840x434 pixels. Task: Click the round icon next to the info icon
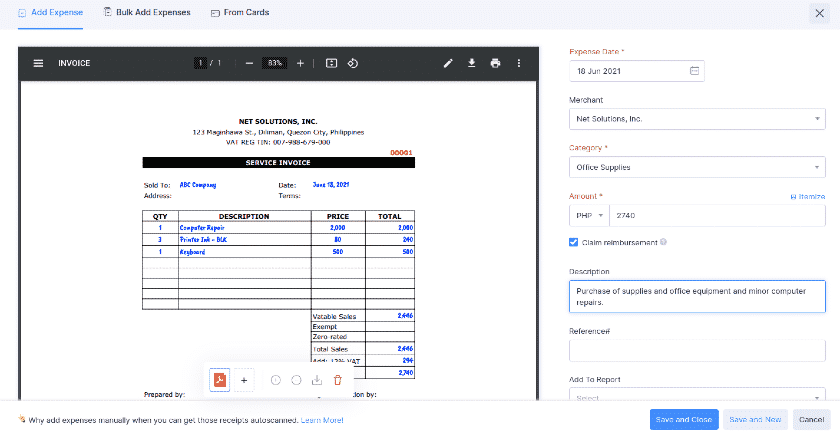(296, 380)
